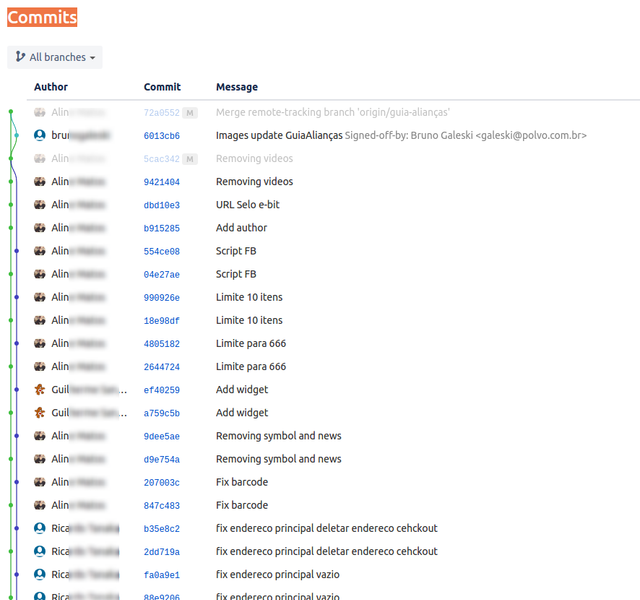This screenshot has height=600, width=640.
Task: Open commit b915285
Action: click(162, 228)
